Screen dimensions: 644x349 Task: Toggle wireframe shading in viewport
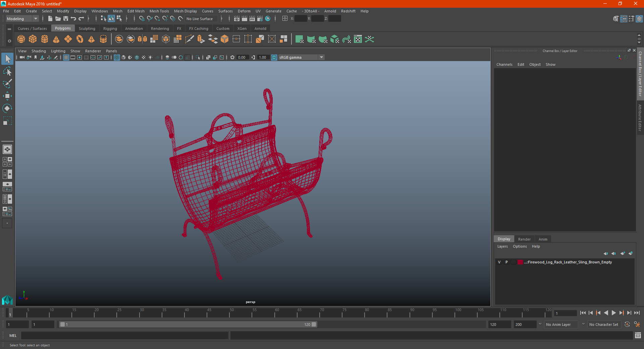click(x=117, y=57)
